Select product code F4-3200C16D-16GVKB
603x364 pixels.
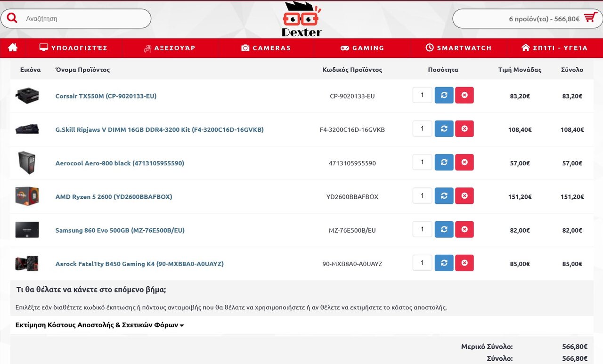pyautogui.click(x=352, y=129)
